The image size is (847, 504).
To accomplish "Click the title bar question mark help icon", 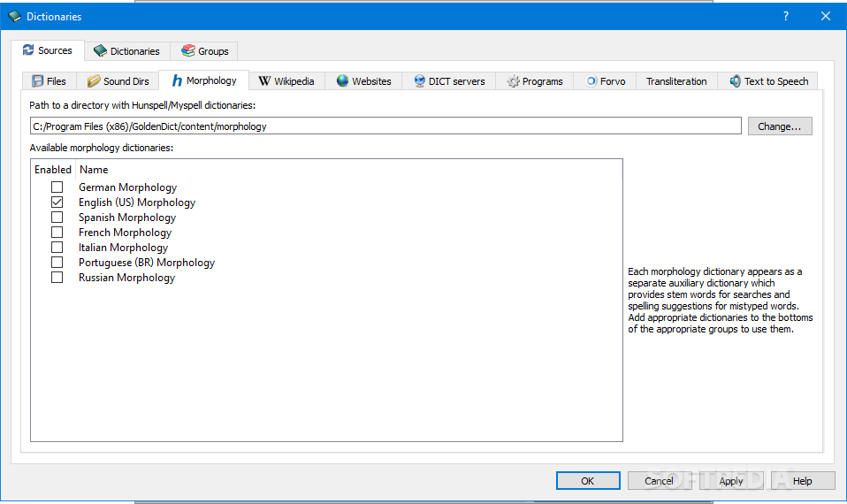I will tap(786, 16).
